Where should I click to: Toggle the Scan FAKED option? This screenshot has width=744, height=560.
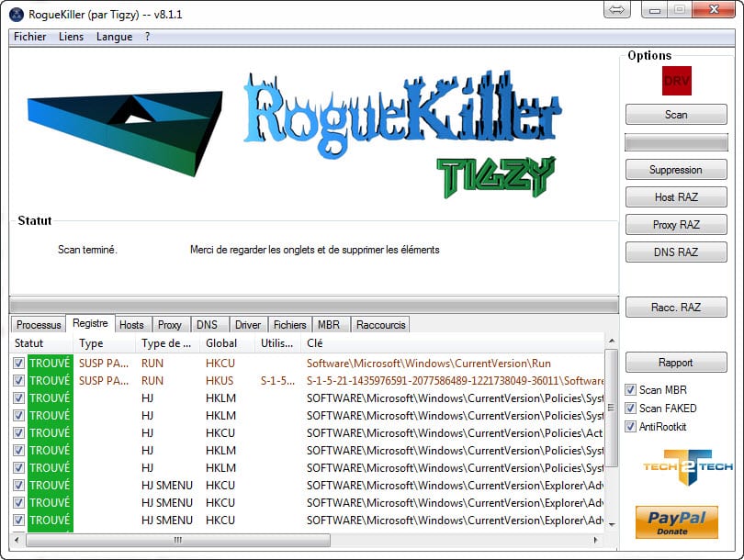point(630,409)
